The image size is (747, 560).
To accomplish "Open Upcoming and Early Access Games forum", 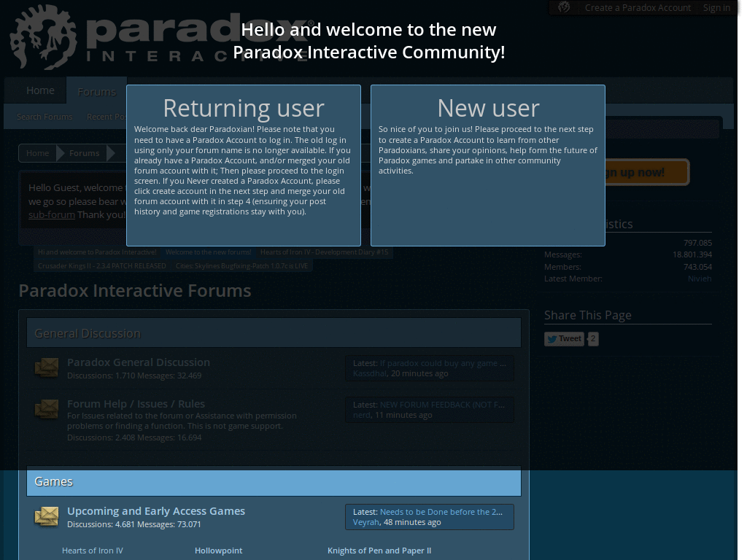I will pos(156,511).
